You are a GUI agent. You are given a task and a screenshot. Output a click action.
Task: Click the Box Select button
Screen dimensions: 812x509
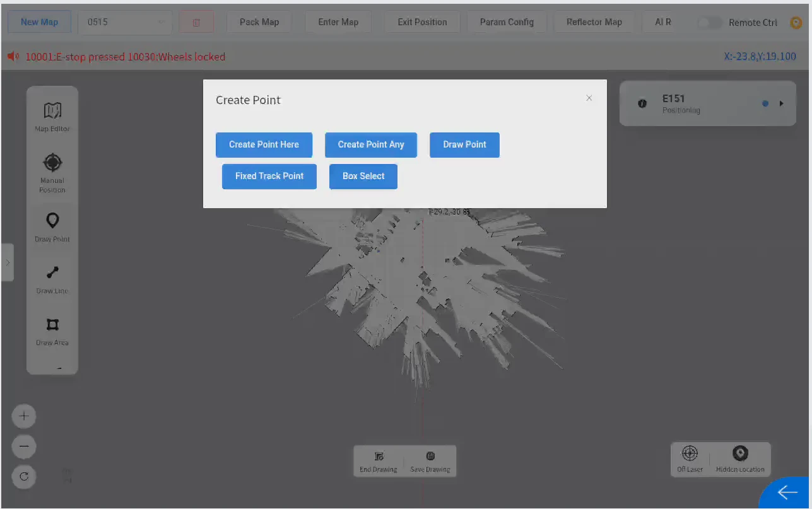pyautogui.click(x=363, y=176)
